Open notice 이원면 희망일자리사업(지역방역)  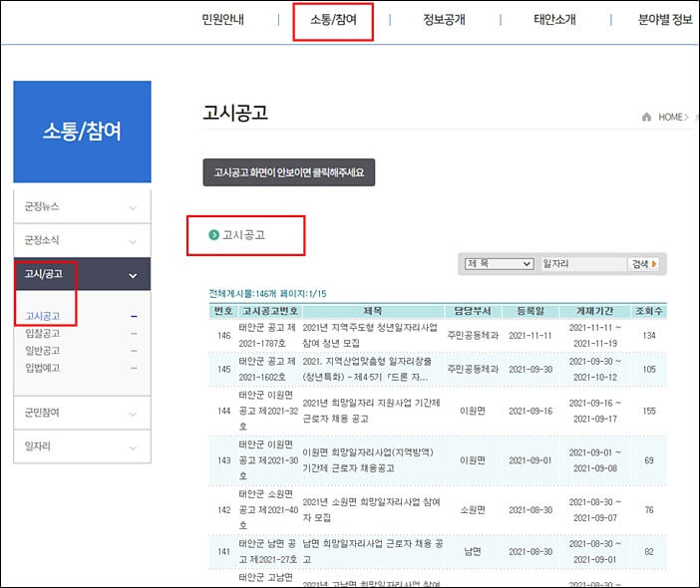(x=368, y=460)
